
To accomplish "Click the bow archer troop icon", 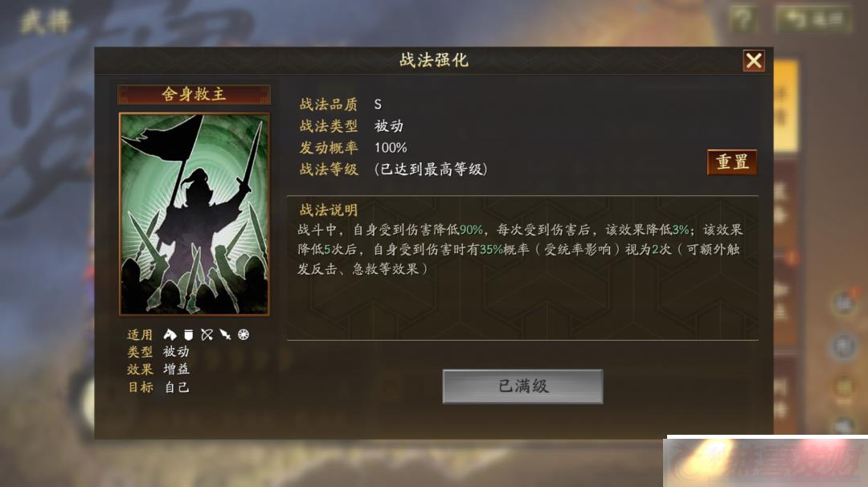I will [x=207, y=334].
